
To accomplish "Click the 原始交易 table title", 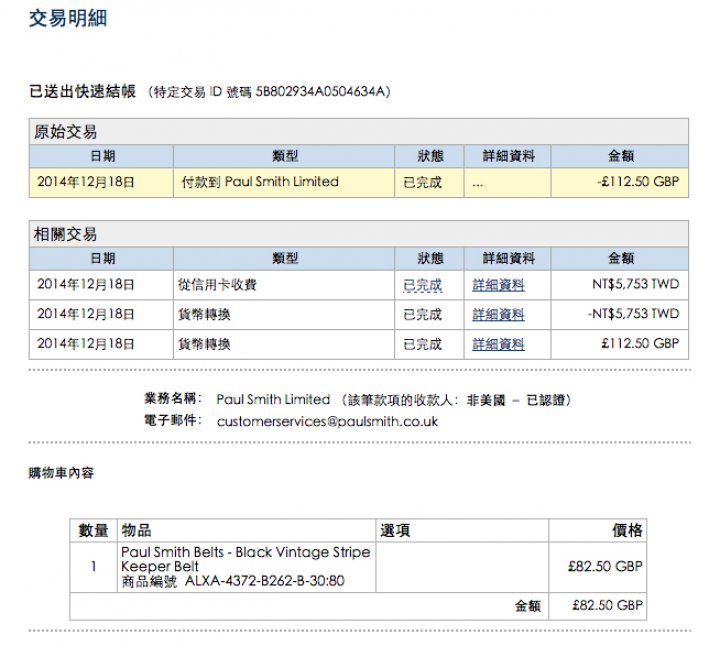I will (65, 132).
